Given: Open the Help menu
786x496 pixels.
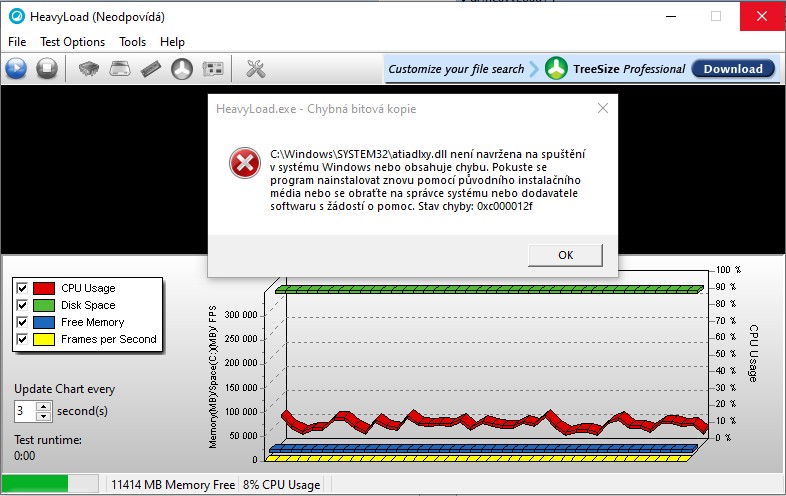Looking at the screenshot, I should 172,42.
